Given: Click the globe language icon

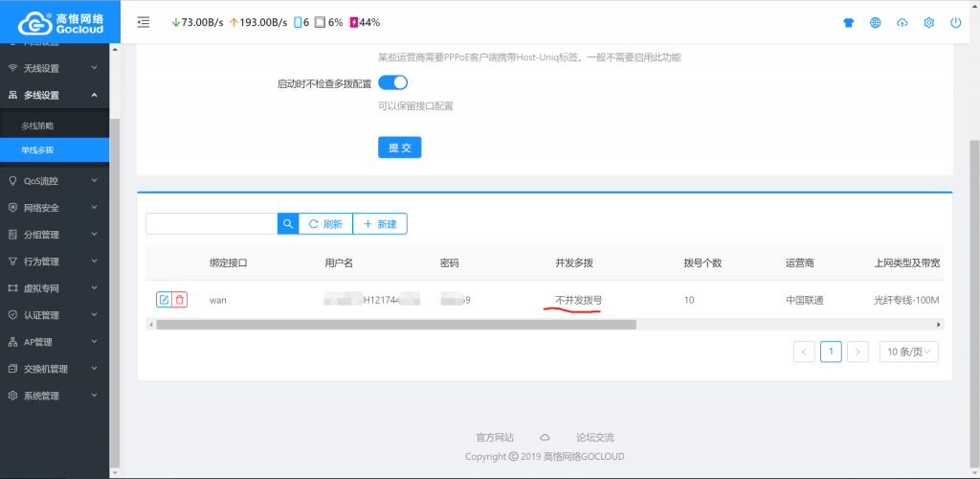Looking at the screenshot, I should (x=875, y=23).
